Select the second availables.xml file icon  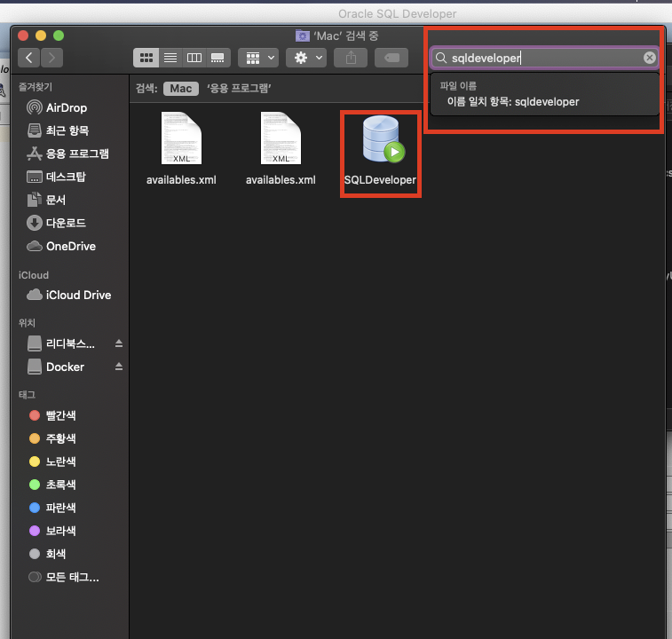point(281,138)
